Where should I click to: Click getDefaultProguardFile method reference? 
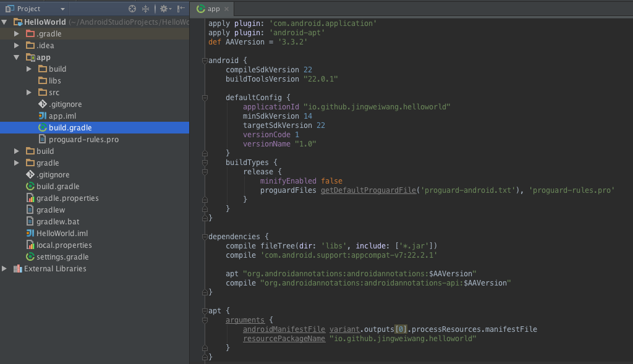coord(368,190)
